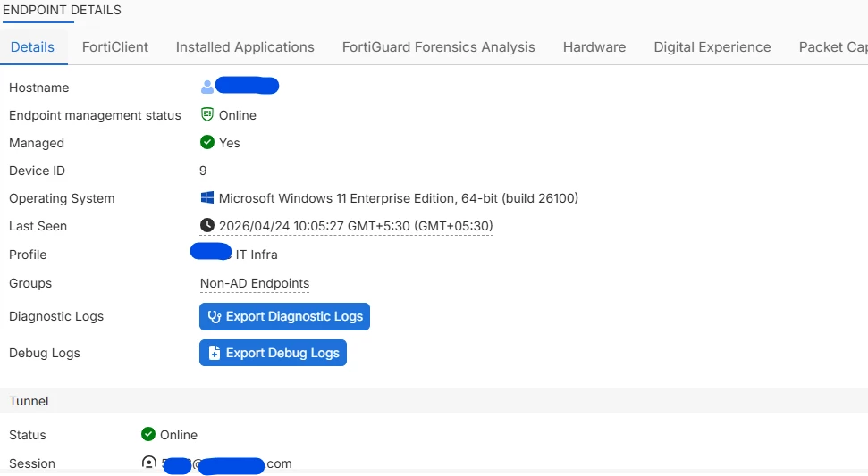Open the Installed Applications tab
Viewport: 868px width, 476px height.
[245, 47]
